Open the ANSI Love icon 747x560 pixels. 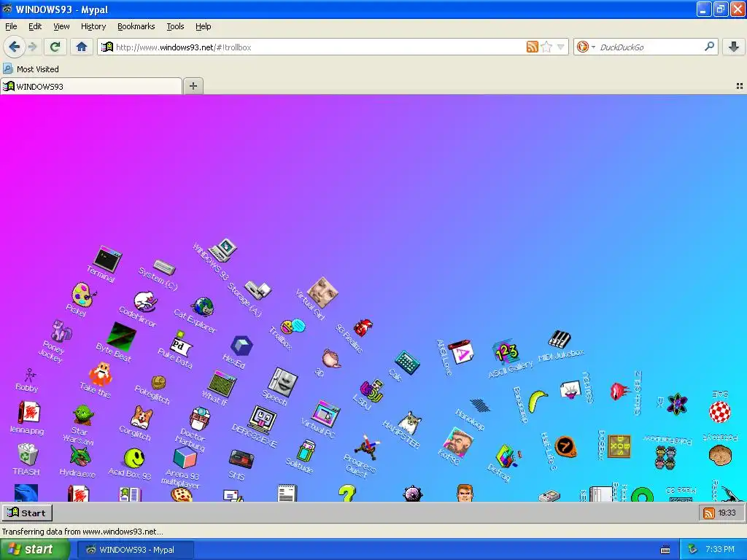pyautogui.click(x=461, y=352)
